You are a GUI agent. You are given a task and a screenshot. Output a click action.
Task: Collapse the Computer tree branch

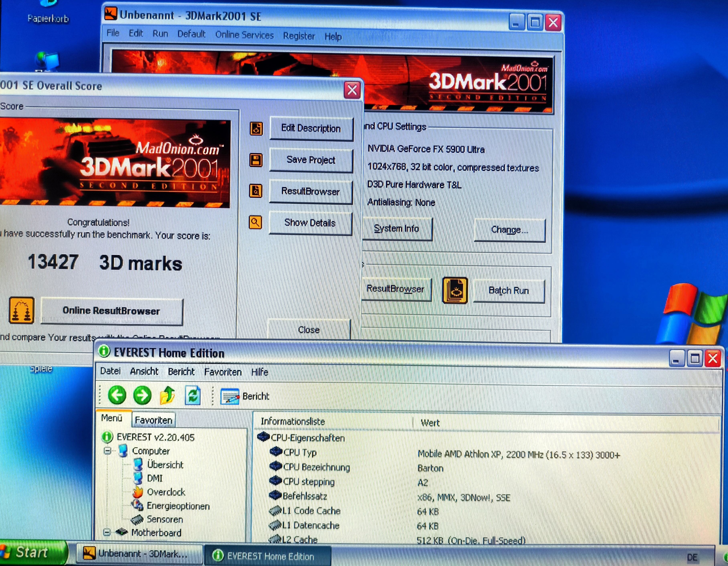(107, 451)
